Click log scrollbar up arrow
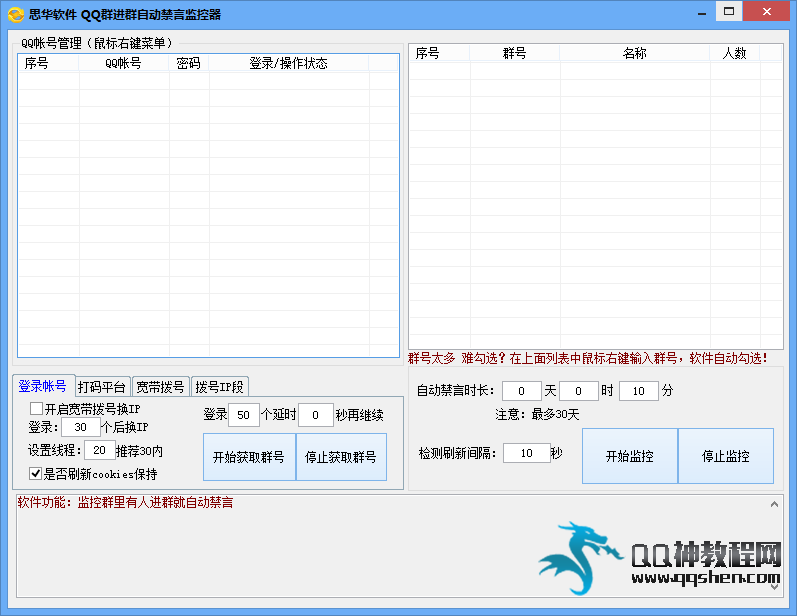Image resolution: width=797 pixels, height=616 pixels. click(x=774, y=504)
